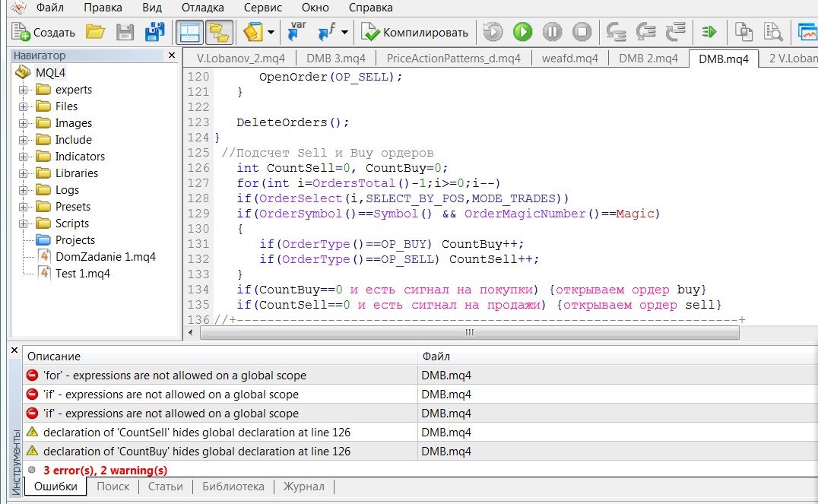This screenshot has width=818, height=504.
Task: Toggle the Toolbox panel button
Action: point(219,33)
